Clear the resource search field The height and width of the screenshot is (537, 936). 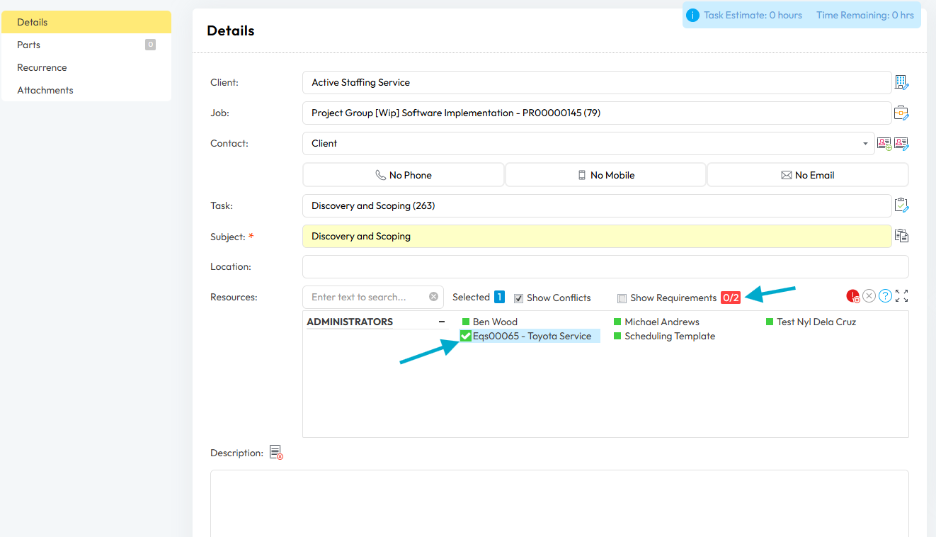click(434, 297)
